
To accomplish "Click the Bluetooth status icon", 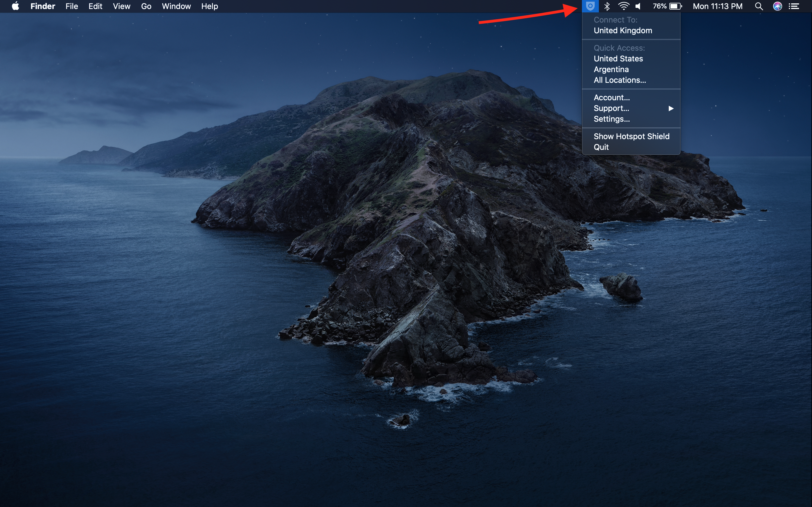I will [606, 6].
